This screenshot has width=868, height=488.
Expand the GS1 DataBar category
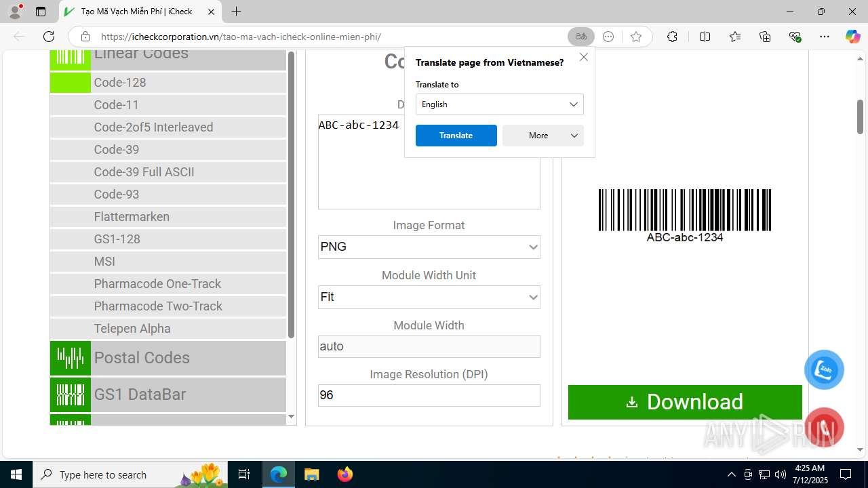tap(168, 394)
